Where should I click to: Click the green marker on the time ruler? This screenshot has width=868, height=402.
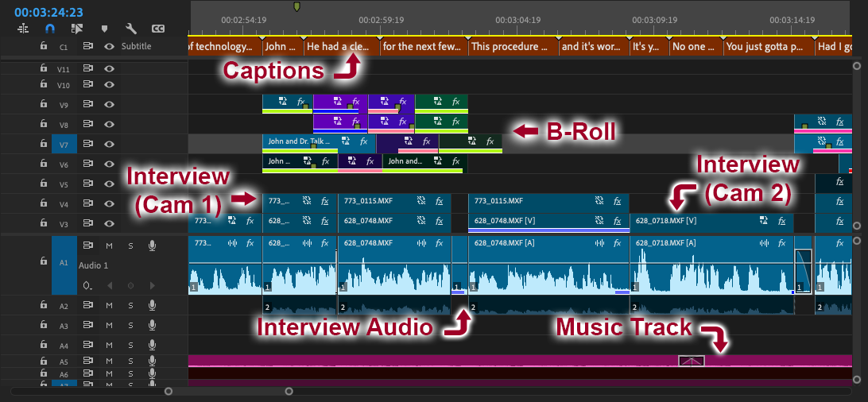(296, 6)
